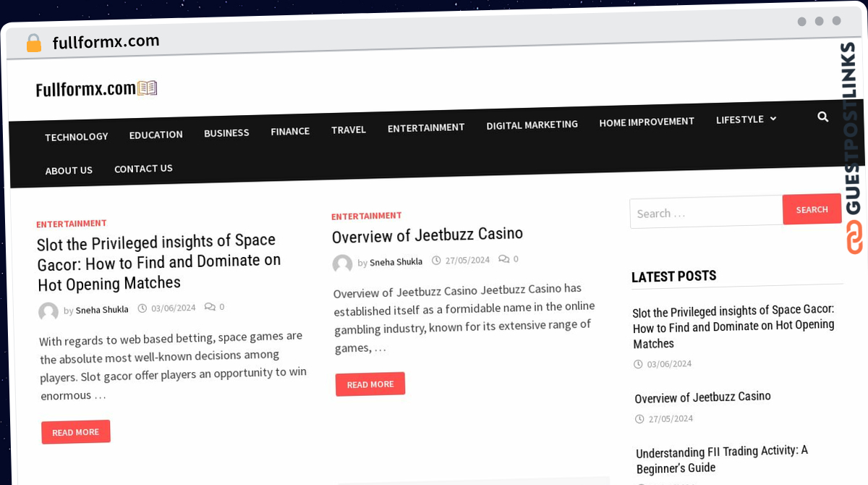Select Entertainment in the navigation bar
The image size is (868, 485).
[x=426, y=127]
